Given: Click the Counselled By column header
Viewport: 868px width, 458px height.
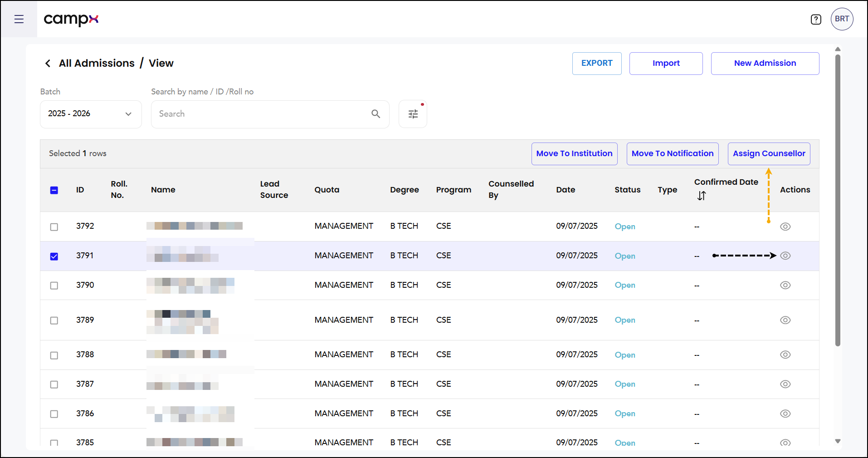Looking at the screenshot, I should [511, 190].
